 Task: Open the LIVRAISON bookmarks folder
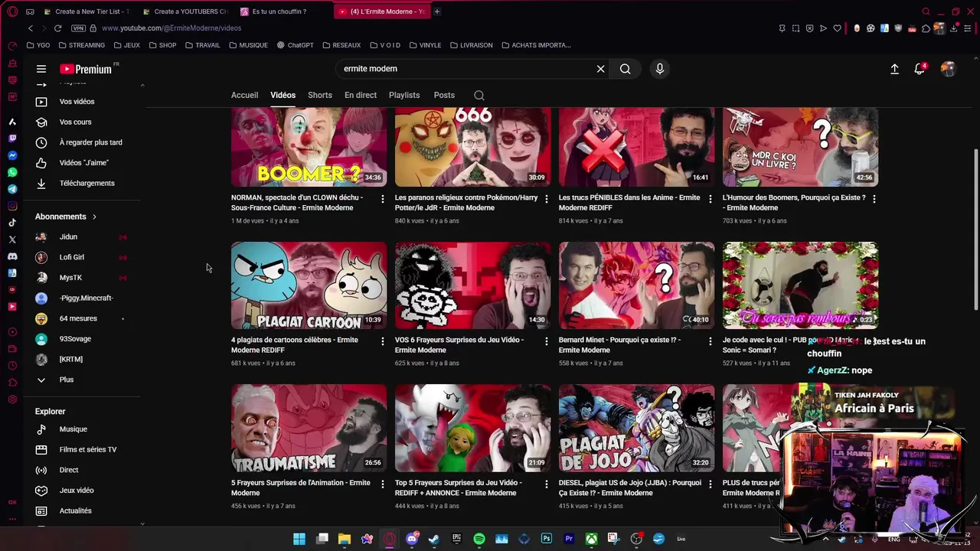click(x=471, y=45)
